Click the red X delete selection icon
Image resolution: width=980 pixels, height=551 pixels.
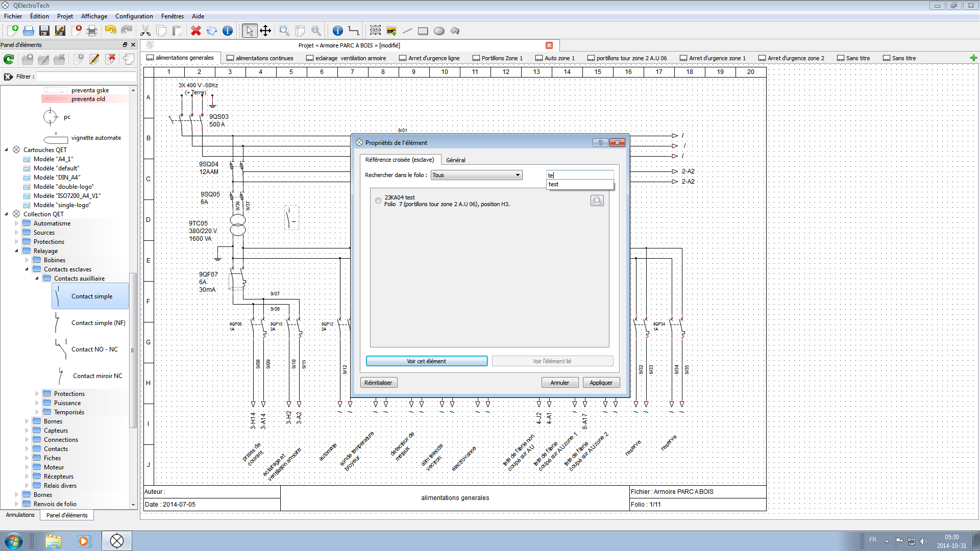coord(195,31)
